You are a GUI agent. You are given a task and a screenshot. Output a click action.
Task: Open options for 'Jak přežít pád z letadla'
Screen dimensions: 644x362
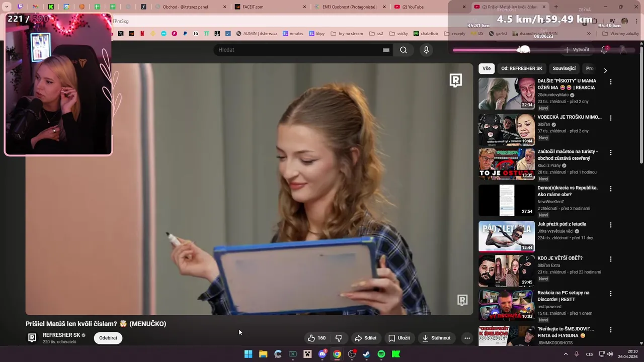(611, 225)
